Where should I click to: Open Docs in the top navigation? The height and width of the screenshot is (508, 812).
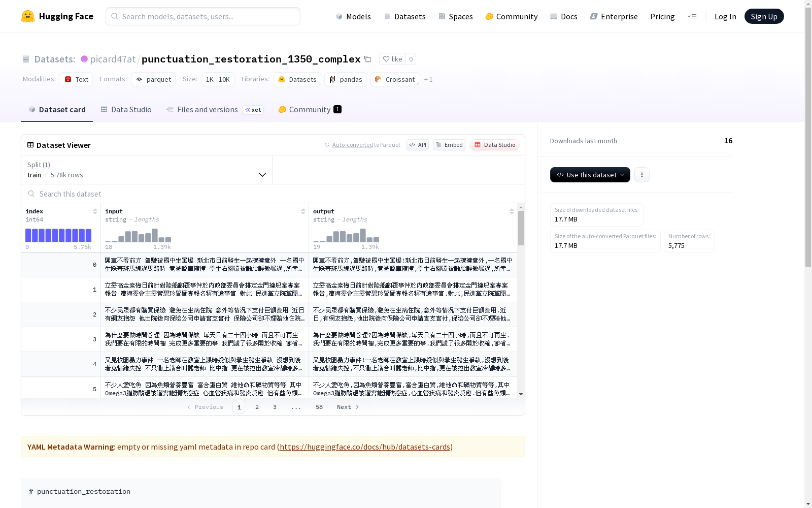[x=564, y=16]
